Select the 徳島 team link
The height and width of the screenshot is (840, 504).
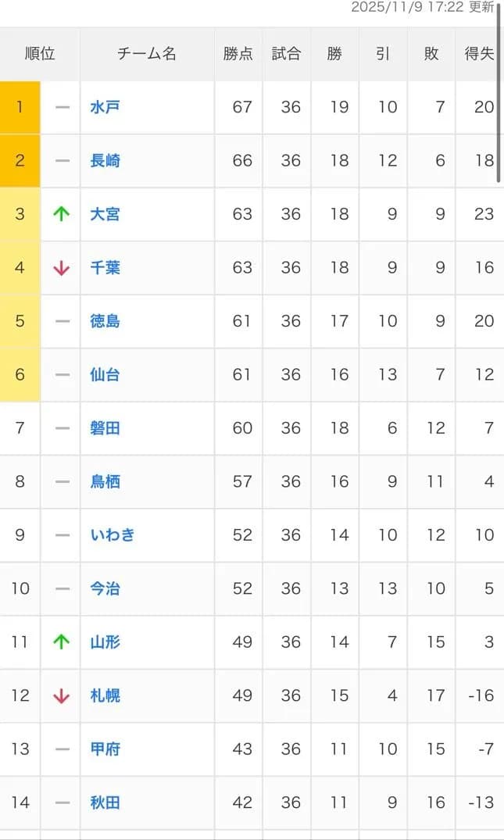tap(105, 321)
